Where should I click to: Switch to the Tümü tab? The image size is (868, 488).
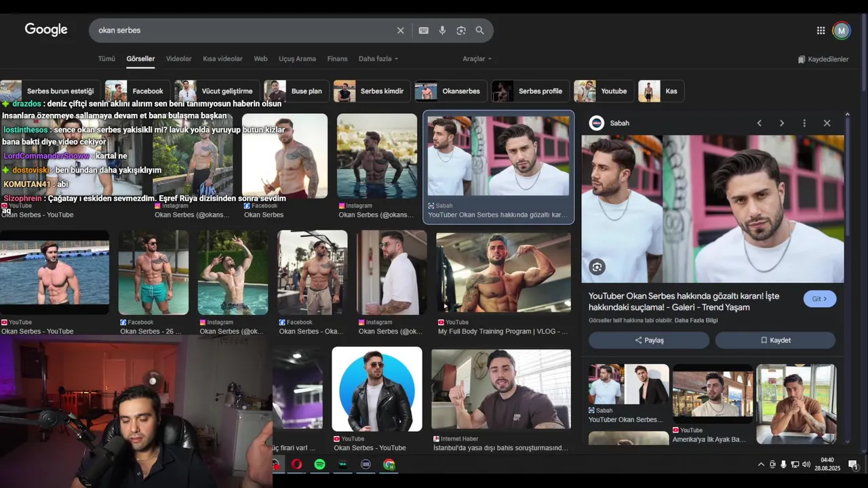tap(106, 59)
